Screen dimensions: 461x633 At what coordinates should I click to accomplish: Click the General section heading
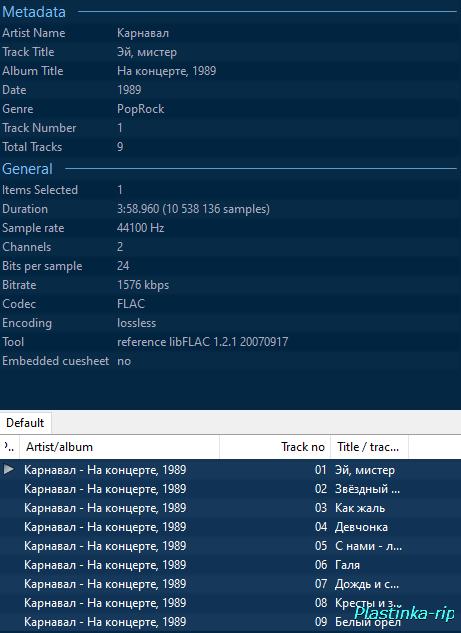[27, 169]
